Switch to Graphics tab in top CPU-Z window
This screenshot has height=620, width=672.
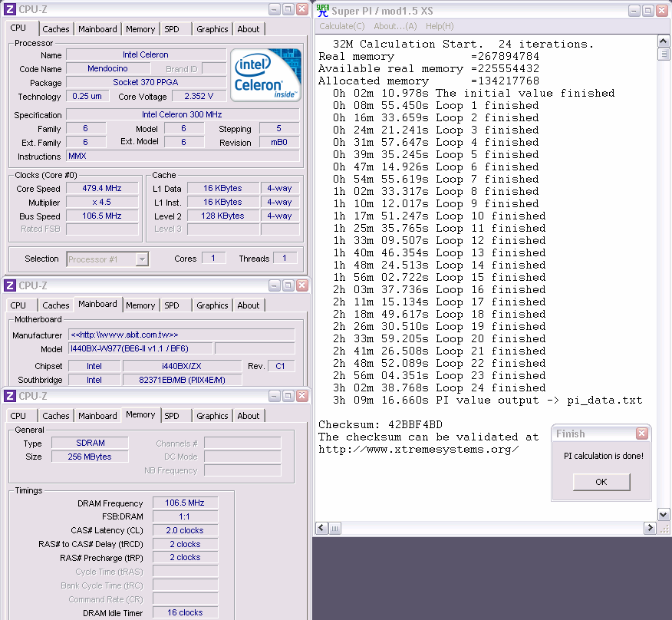pyautogui.click(x=212, y=29)
